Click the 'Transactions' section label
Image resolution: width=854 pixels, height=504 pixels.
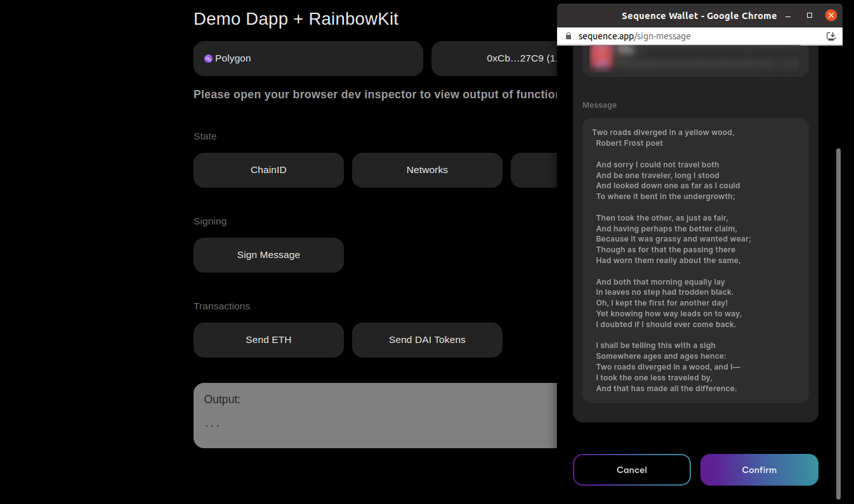pyautogui.click(x=221, y=306)
